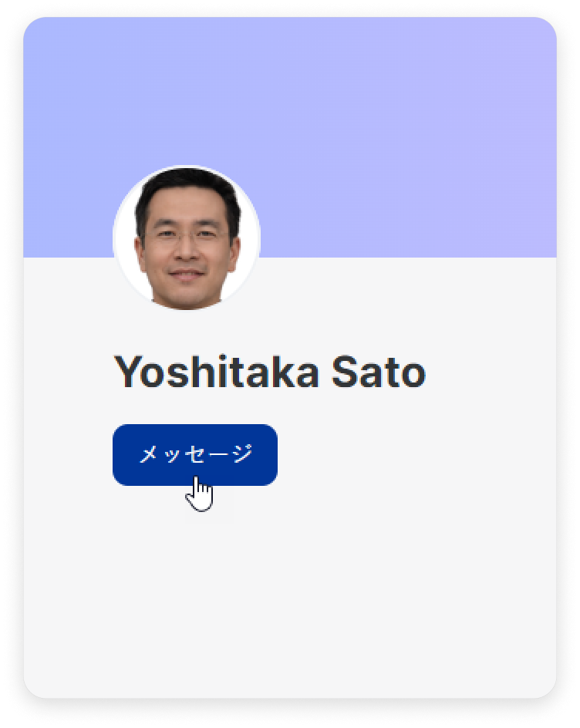This screenshot has height=728, width=580.
Task: Click the blue message button label text
Action: tap(196, 453)
